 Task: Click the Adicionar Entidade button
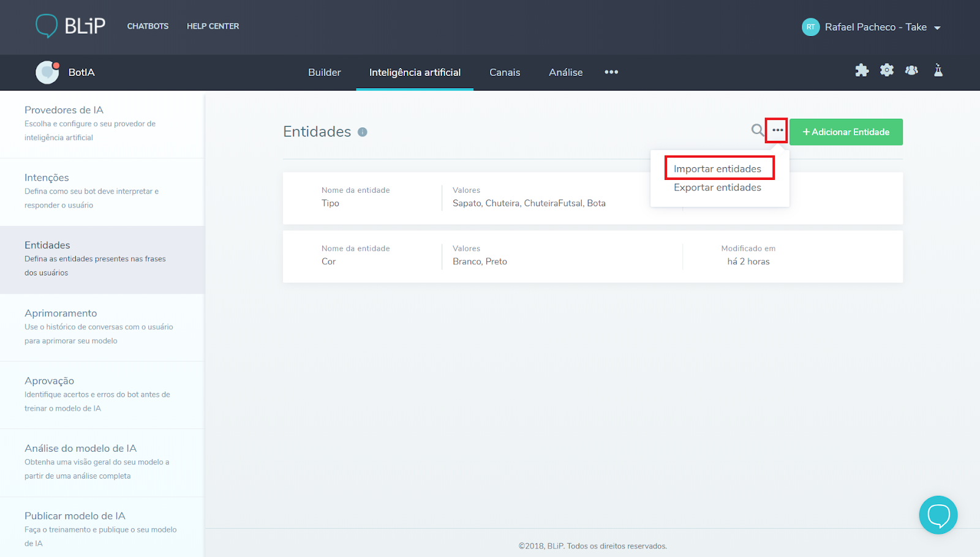[846, 132]
